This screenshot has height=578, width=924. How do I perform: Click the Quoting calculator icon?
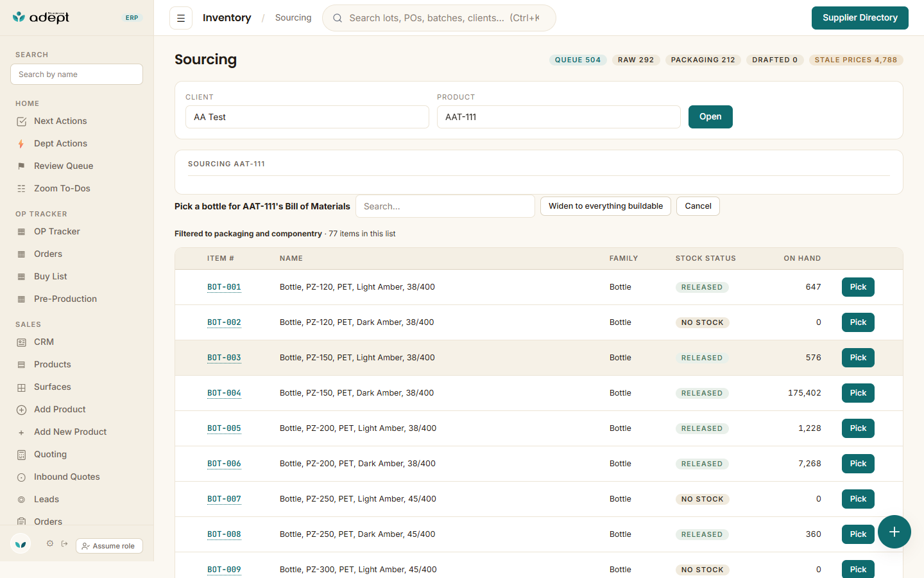click(21, 455)
